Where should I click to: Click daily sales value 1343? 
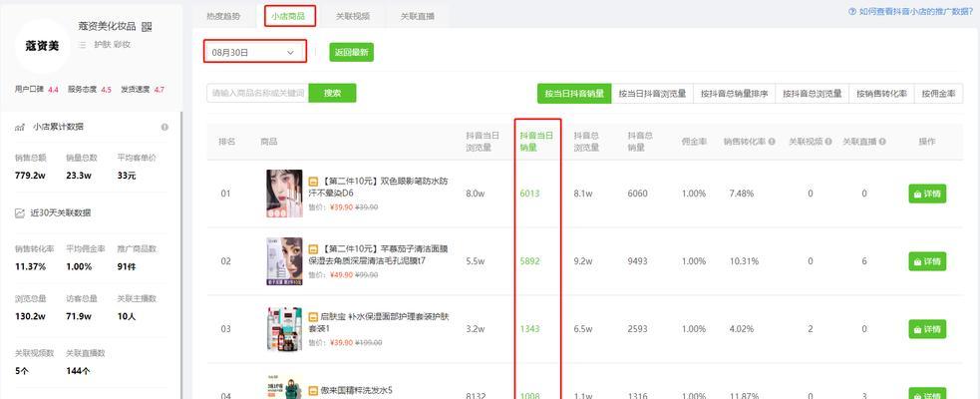click(529, 329)
